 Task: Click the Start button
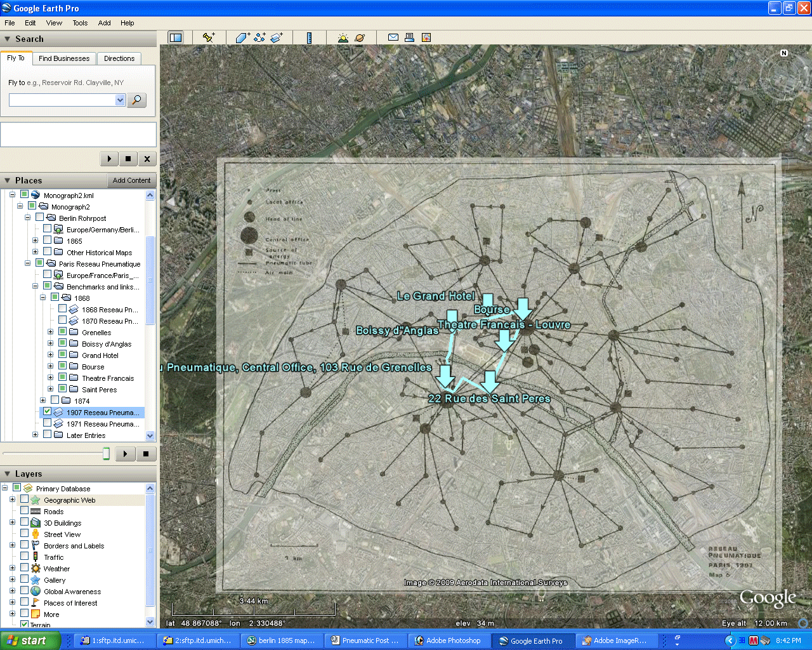(x=29, y=640)
